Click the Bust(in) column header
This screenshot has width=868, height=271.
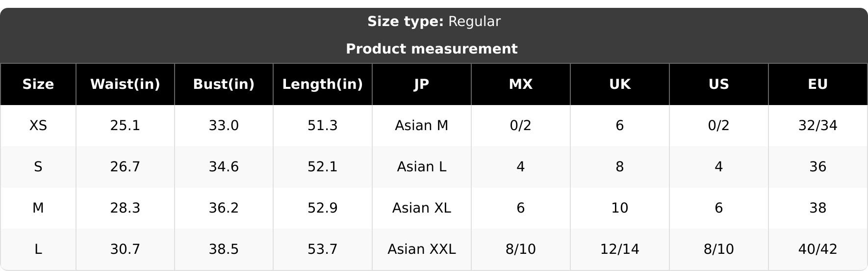(224, 84)
